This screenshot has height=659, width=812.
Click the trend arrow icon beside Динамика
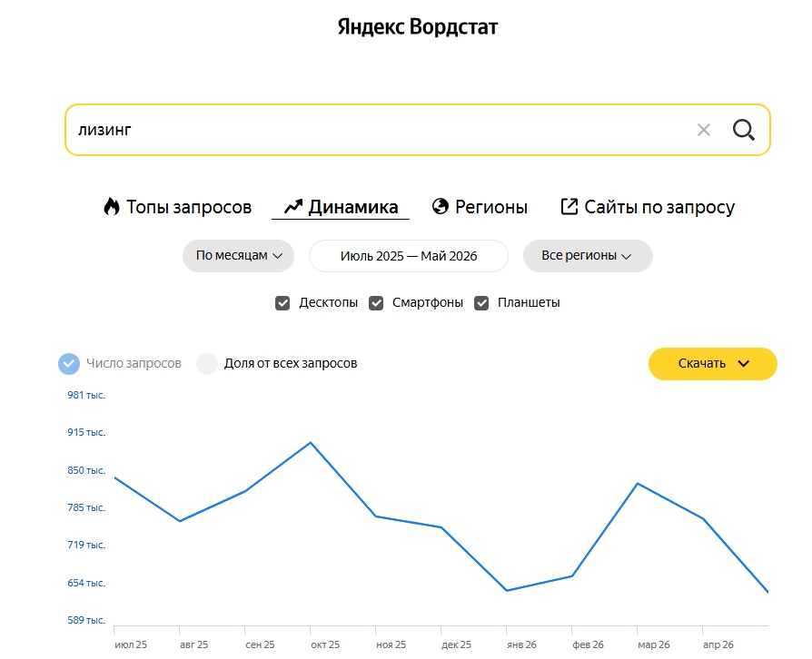293,207
